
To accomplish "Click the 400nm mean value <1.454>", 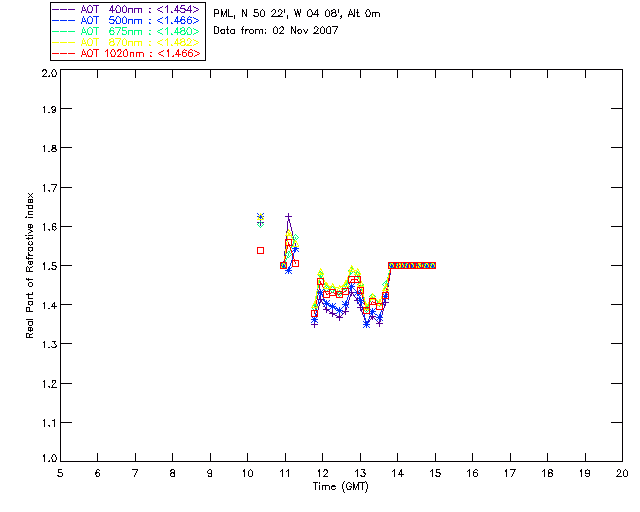I will pyautogui.click(x=178, y=9).
